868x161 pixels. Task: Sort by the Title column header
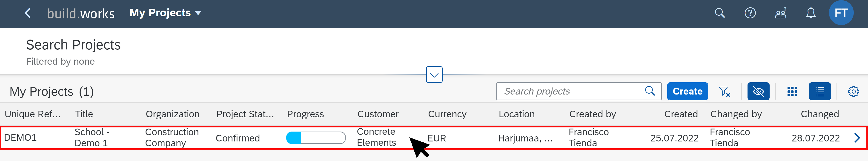pos(84,114)
